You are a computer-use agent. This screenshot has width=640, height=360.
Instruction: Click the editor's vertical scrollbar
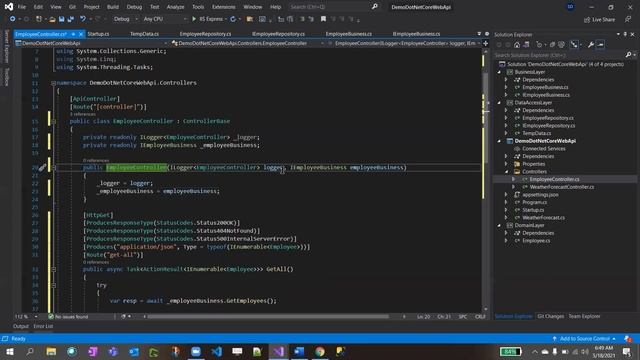(x=485, y=180)
